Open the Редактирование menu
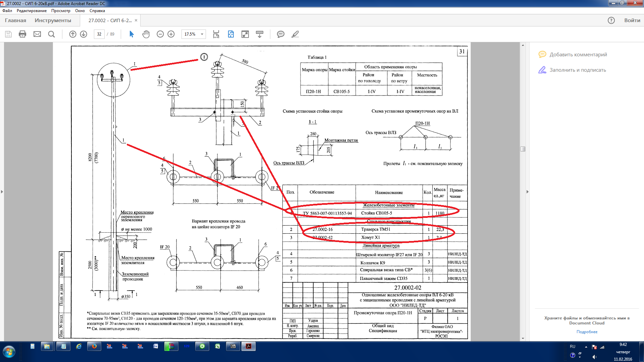 point(32,11)
